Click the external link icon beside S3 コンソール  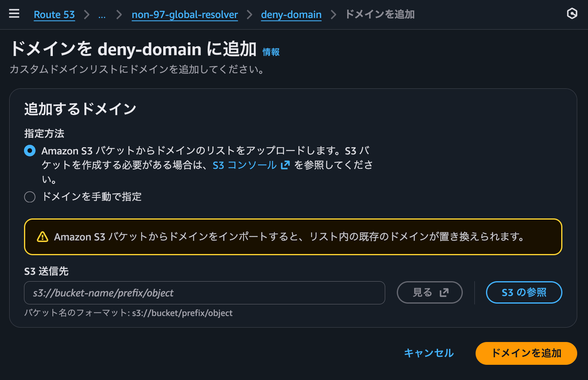coord(285,165)
